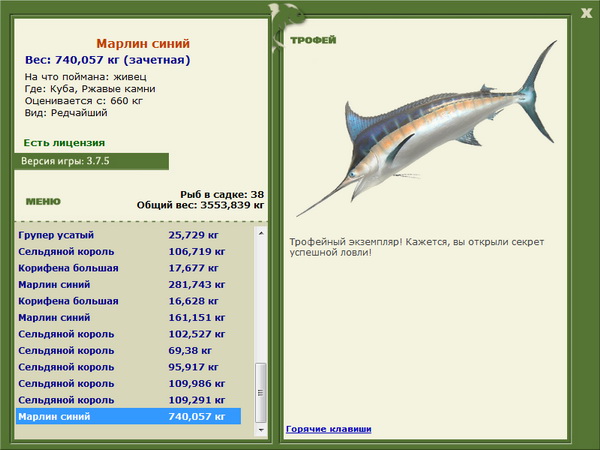The width and height of the screenshot is (600, 450).
Task: Click the На что поймана: живец line
Action: click(x=86, y=77)
